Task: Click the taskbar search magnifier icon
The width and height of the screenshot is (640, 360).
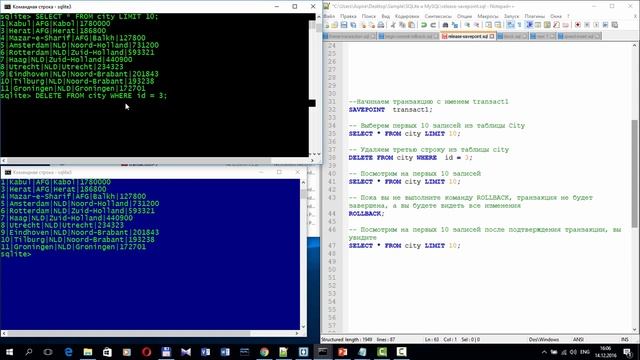Action: (29, 352)
